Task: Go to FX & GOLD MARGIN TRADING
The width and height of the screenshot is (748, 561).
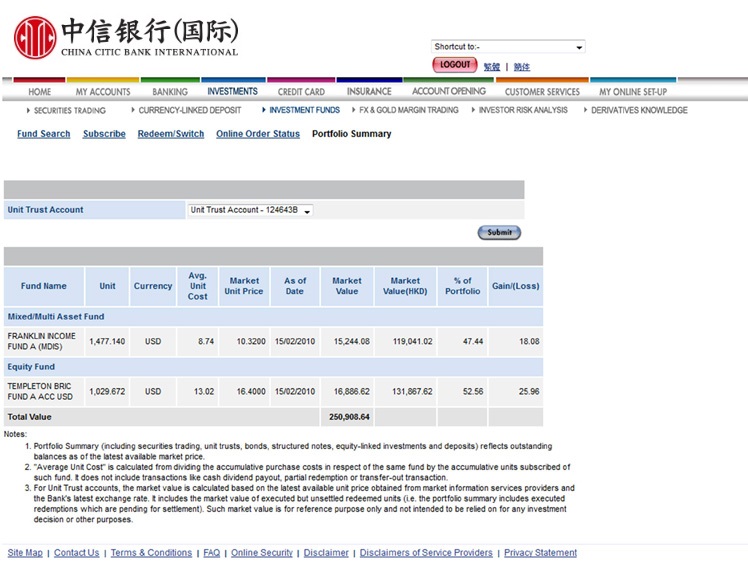Action: [408, 110]
